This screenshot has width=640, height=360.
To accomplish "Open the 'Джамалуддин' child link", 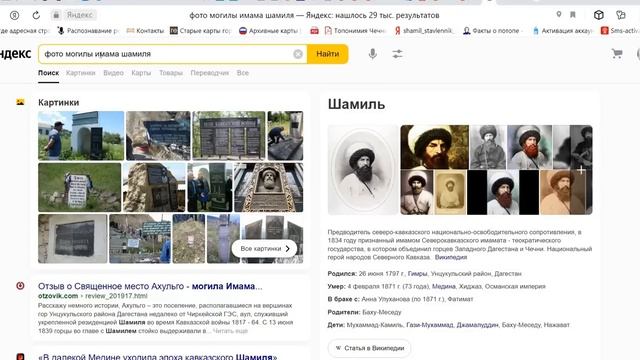I will (477, 325).
